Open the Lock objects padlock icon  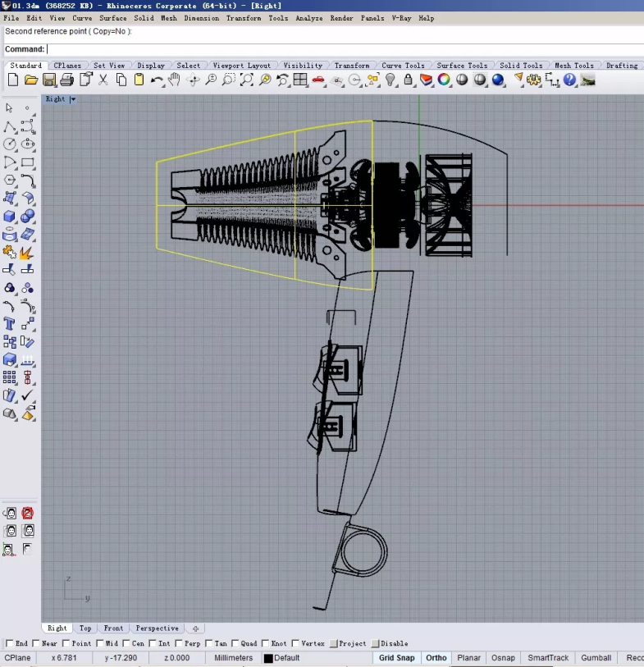coord(409,80)
